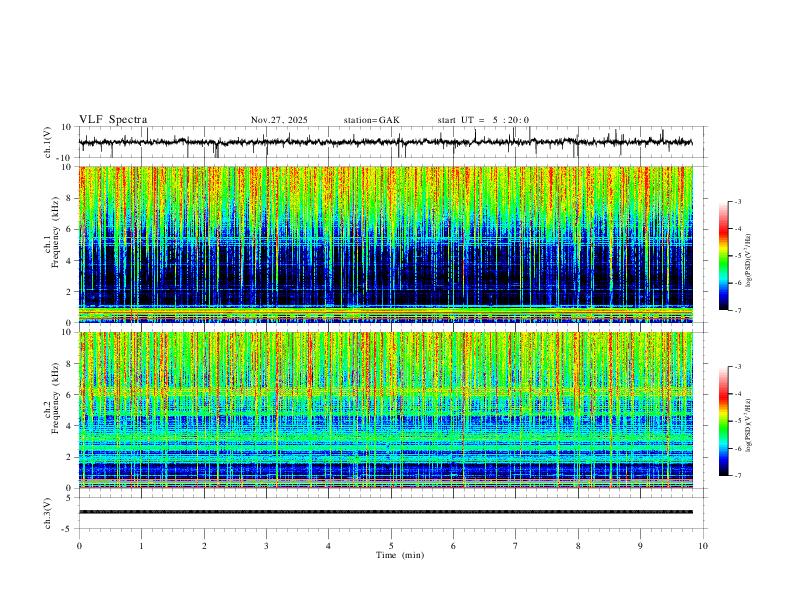Click the 'VLF Spectra' title text

(113, 120)
